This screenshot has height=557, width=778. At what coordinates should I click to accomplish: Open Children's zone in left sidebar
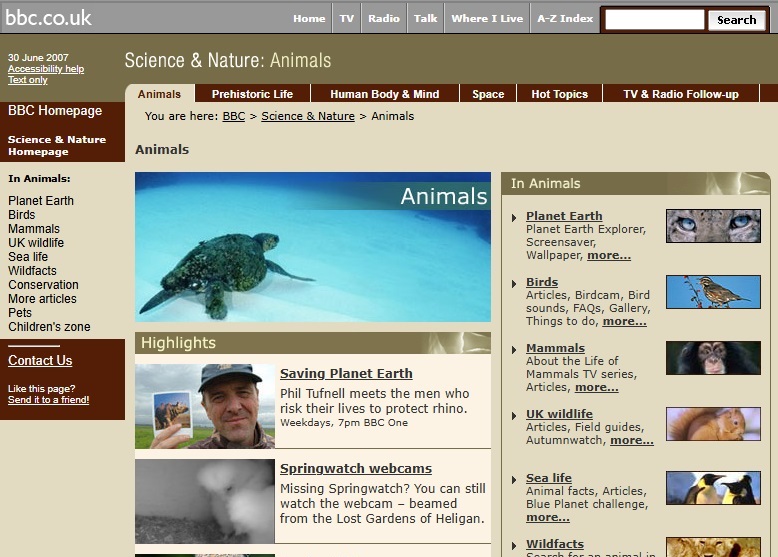point(49,327)
